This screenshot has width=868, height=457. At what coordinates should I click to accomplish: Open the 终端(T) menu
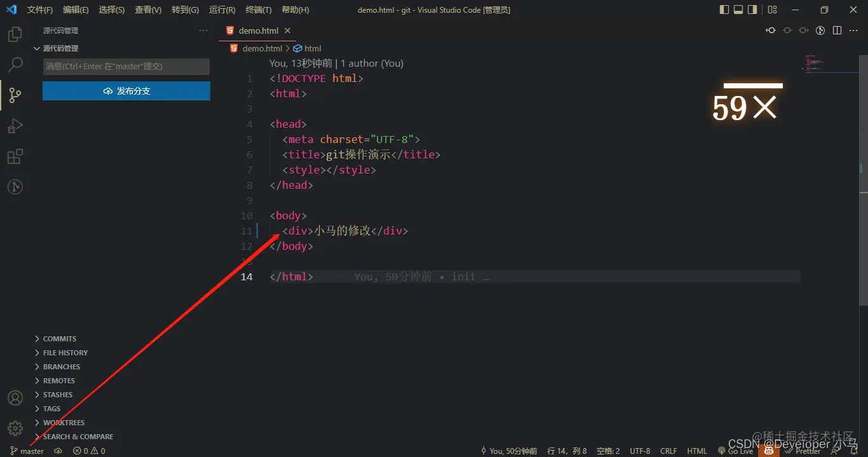click(259, 10)
